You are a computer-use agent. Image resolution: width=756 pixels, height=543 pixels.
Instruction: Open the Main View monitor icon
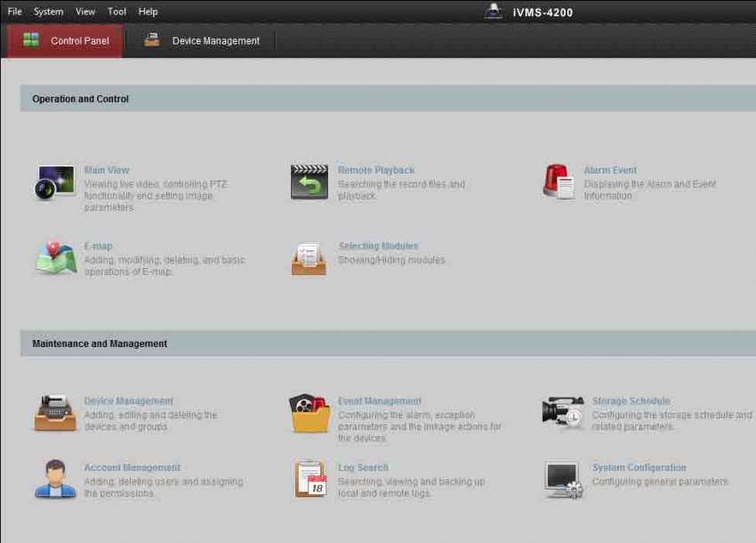(x=55, y=182)
